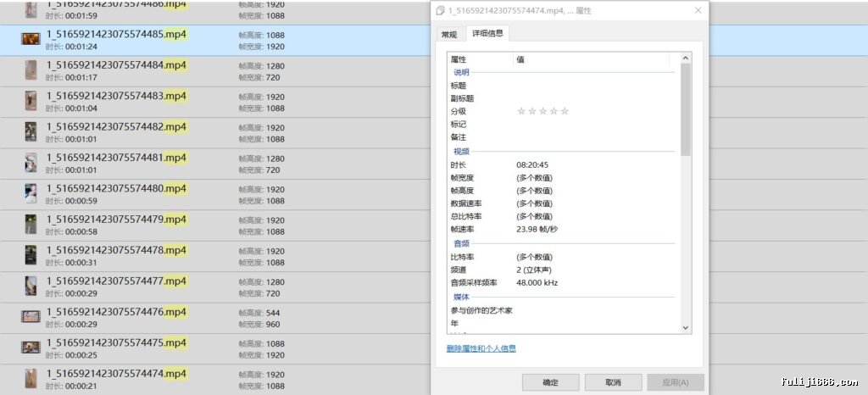Click thumbnail of file ending 574474.mp4

pos(31,378)
